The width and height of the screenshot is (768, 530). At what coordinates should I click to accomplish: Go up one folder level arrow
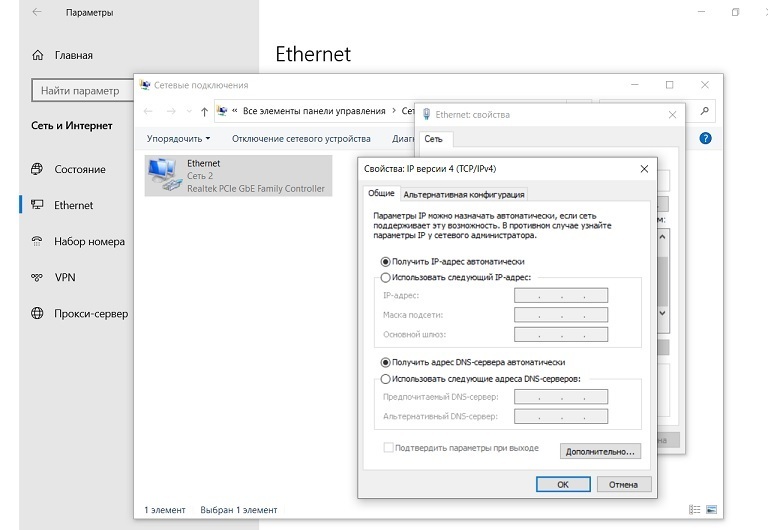click(x=205, y=111)
